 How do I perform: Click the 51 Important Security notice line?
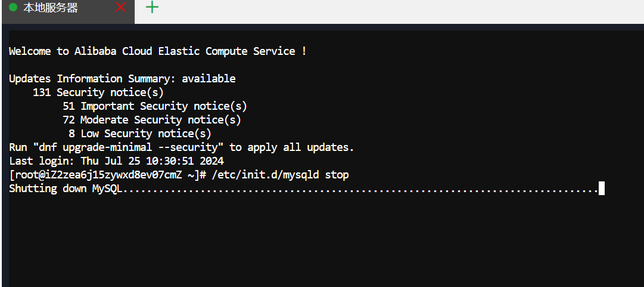[155, 106]
